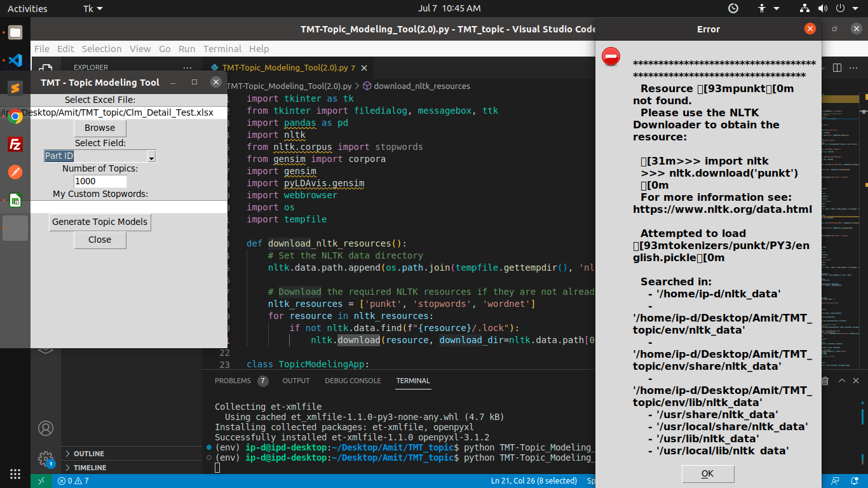Open Explorer panel more actions ellipsis
The image size is (868, 488).
(x=187, y=67)
